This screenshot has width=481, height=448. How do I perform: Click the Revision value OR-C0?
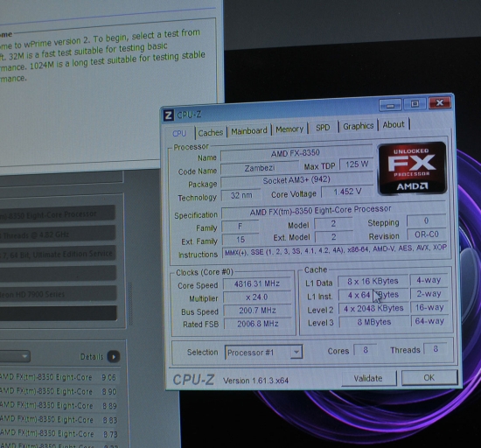427,234
